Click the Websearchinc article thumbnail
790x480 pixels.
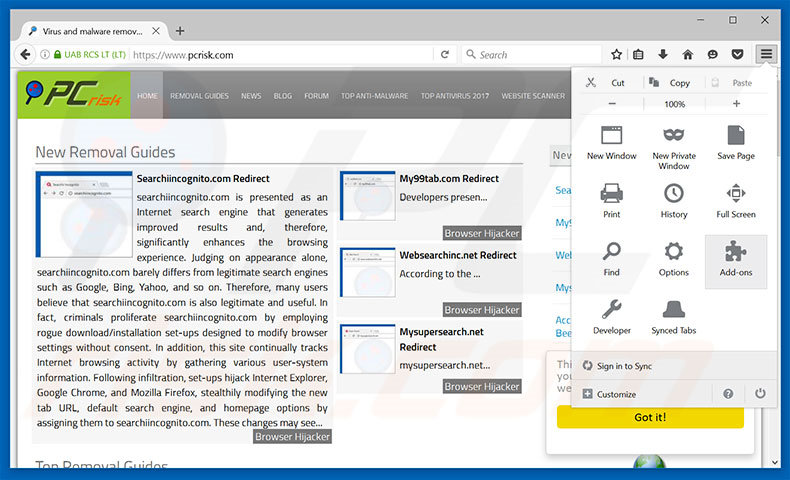click(x=368, y=272)
